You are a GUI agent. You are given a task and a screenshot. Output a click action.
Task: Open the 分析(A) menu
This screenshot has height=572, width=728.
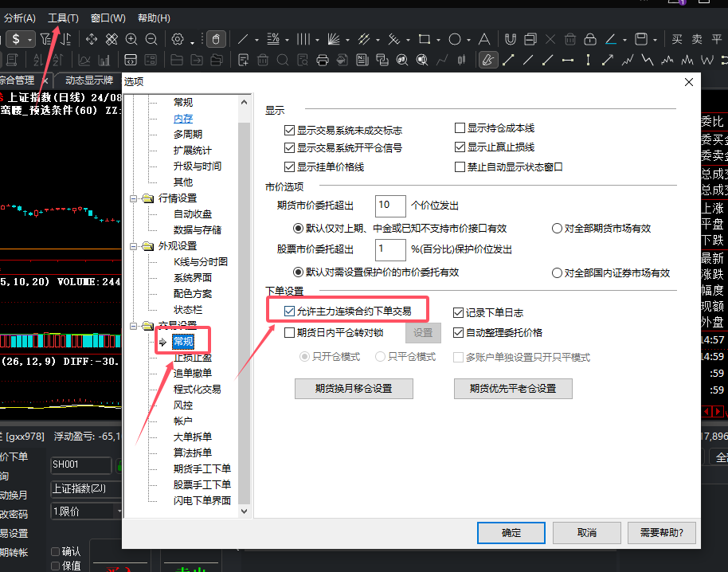(19, 18)
